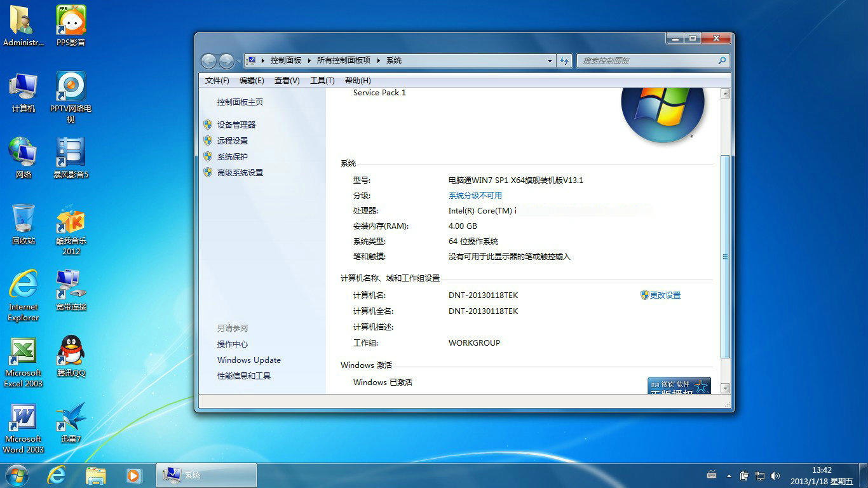Screen dimensions: 868x488
Task: Click 控制面板 in the breadcrumb
Action: [286, 60]
